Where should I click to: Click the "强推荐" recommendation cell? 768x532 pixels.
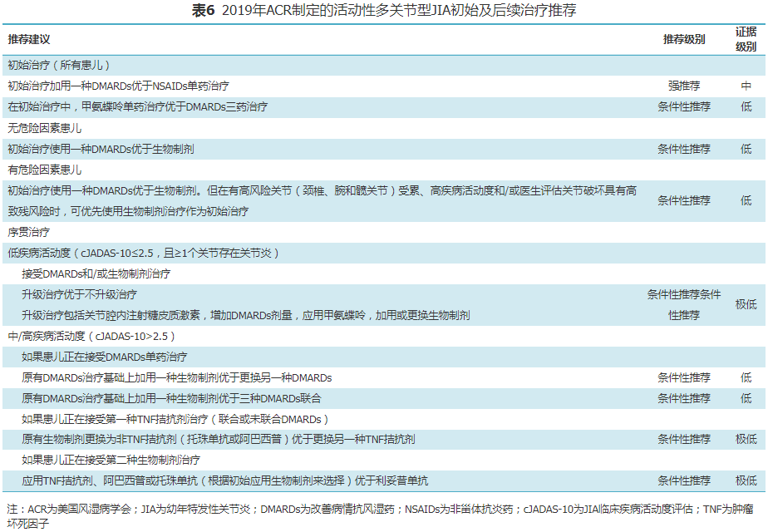click(683, 86)
